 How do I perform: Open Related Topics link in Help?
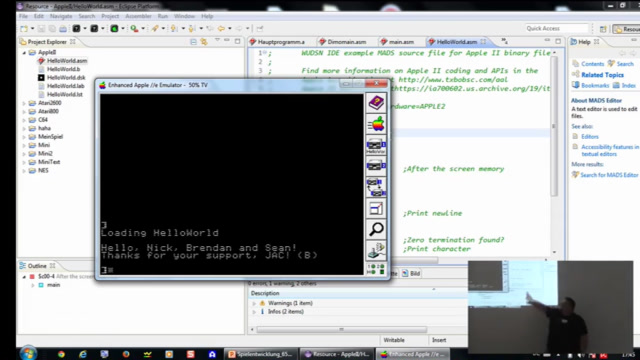[x=602, y=75]
